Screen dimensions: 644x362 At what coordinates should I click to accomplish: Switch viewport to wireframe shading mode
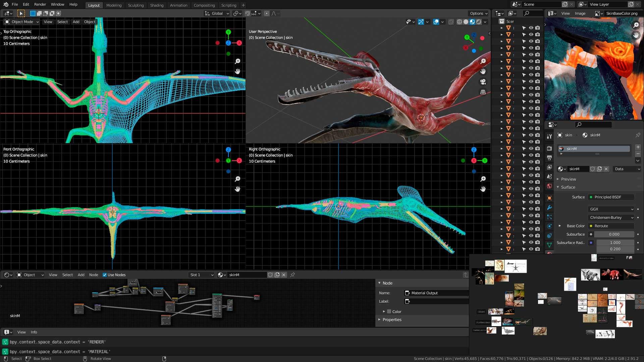pyautogui.click(x=460, y=22)
